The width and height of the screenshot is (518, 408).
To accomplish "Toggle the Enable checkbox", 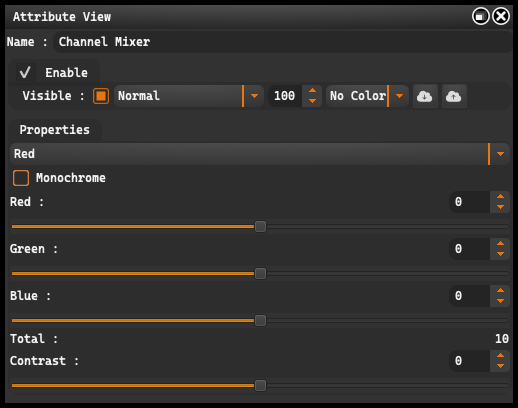I will coord(26,72).
